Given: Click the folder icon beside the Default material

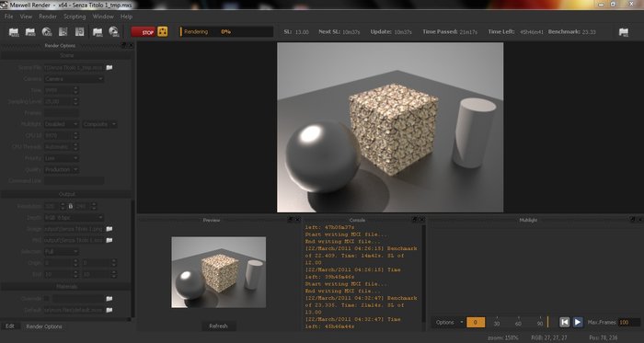Looking at the screenshot, I should coord(109,310).
